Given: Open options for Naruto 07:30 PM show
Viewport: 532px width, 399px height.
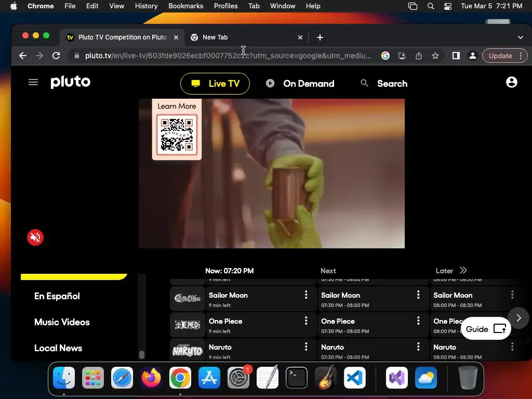Looking at the screenshot, I should (418, 347).
